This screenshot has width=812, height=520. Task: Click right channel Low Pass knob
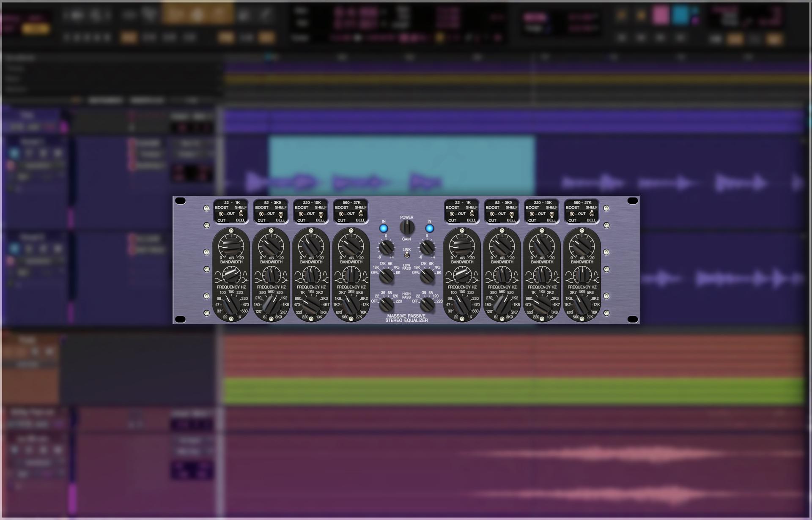click(x=427, y=276)
